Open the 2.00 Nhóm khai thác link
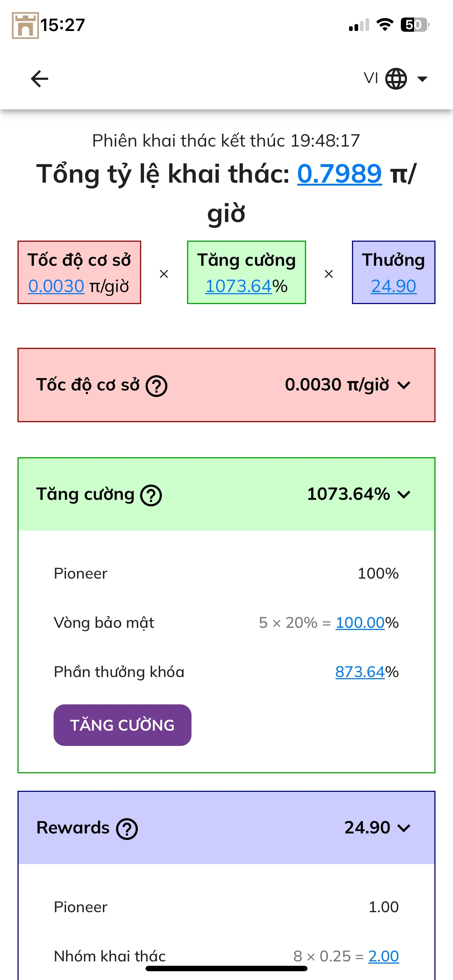The width and height of the screenshot is (453, 980). click(x=383, y=956)
